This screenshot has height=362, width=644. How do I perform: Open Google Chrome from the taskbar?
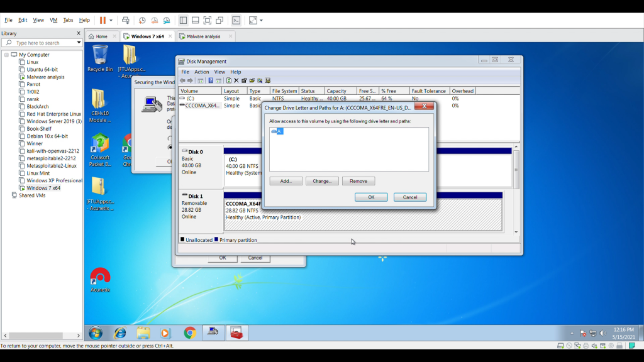pos(190,333)
